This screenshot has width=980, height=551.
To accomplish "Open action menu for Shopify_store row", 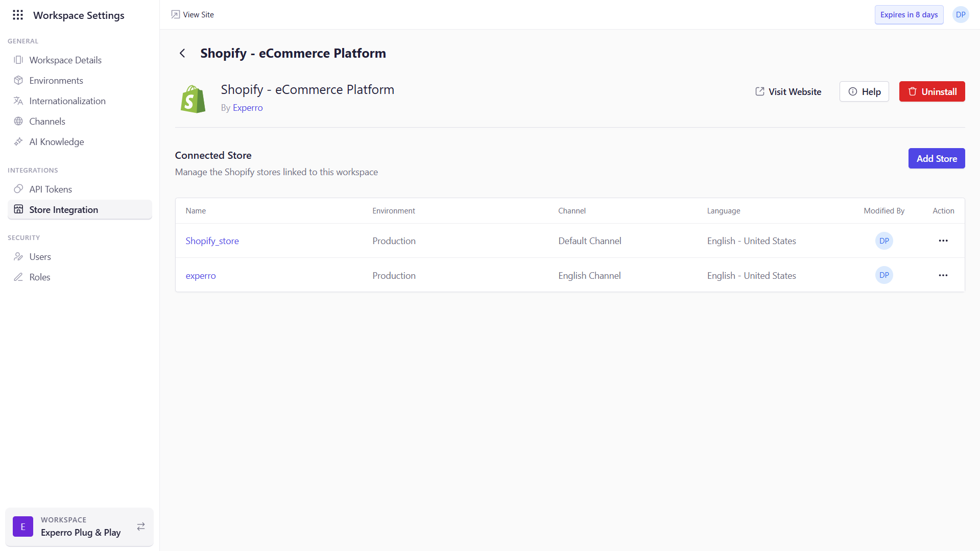I will coord(943,241).
